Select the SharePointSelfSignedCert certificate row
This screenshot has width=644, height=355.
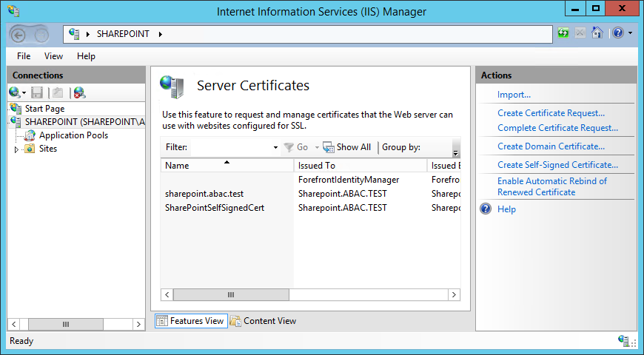click(x=310, y=208)
